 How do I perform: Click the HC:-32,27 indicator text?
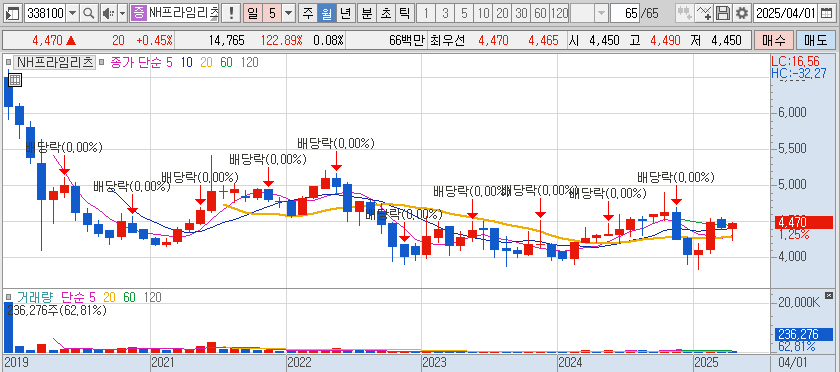[799, 73]
